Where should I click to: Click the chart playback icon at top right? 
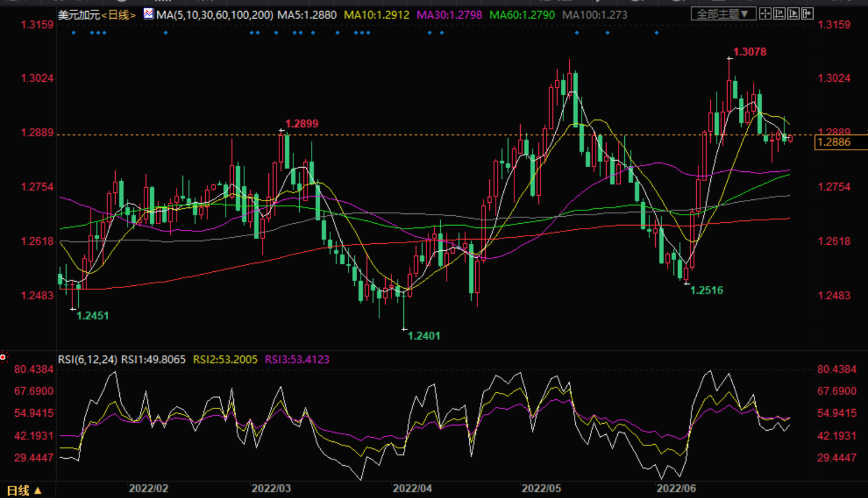coord(793,13)
